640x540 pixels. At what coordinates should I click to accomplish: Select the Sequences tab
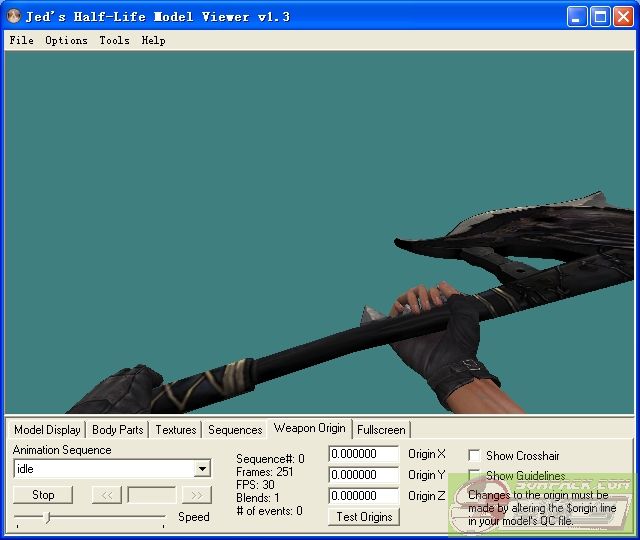(235, 430)
